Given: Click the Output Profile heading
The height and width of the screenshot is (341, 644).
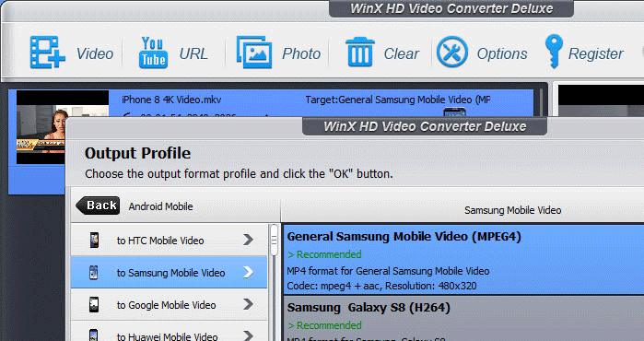Looking at the screenshot, I should (x=137, y=153).
